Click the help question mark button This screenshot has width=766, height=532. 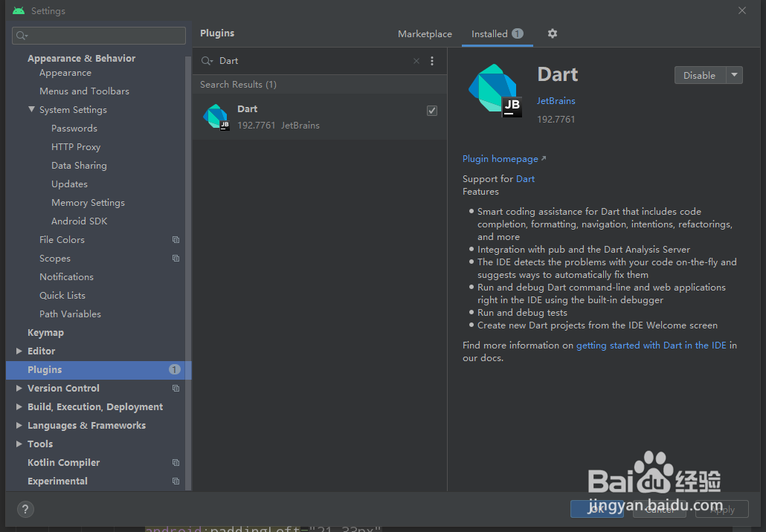25,510
